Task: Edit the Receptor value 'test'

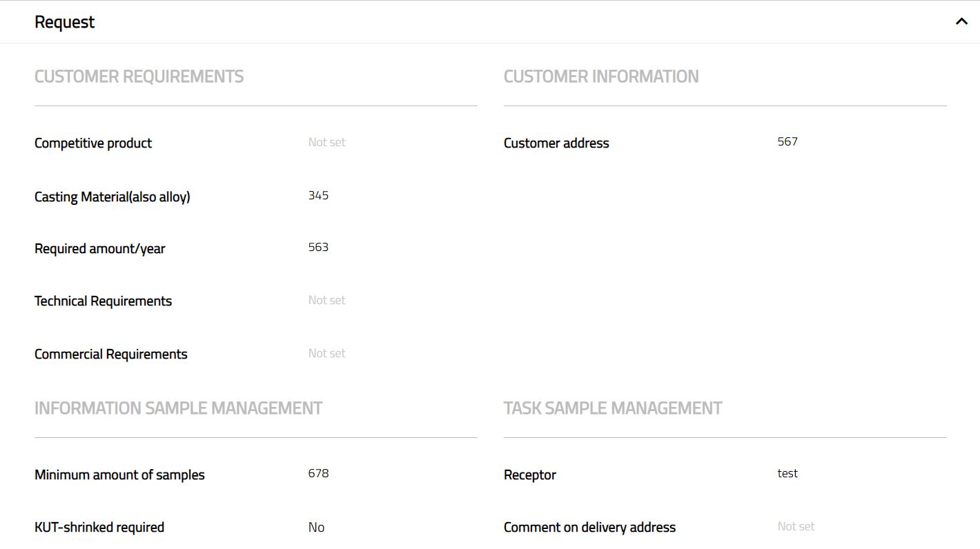Action: point(787,474)
